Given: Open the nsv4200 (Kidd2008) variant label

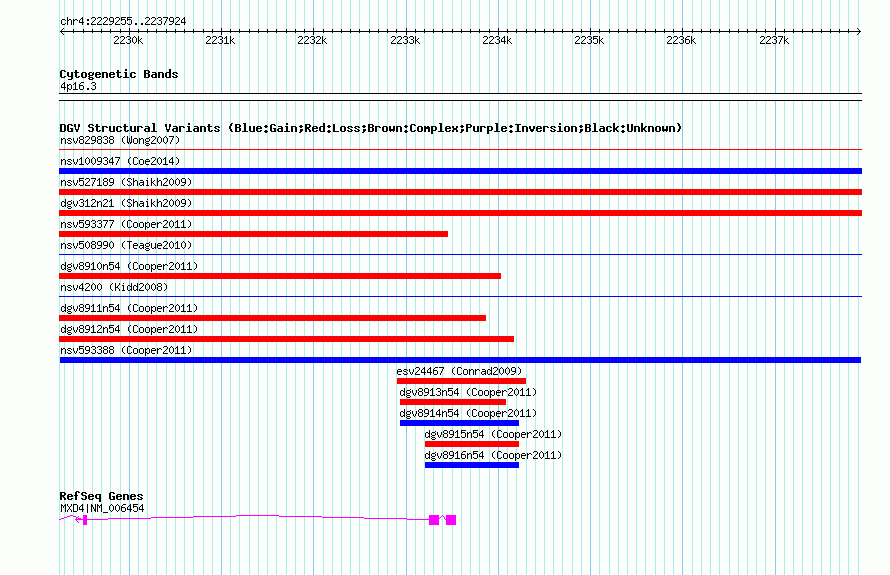Looking at the screenshot, I should pyautogui.click(x=114, y=287).
